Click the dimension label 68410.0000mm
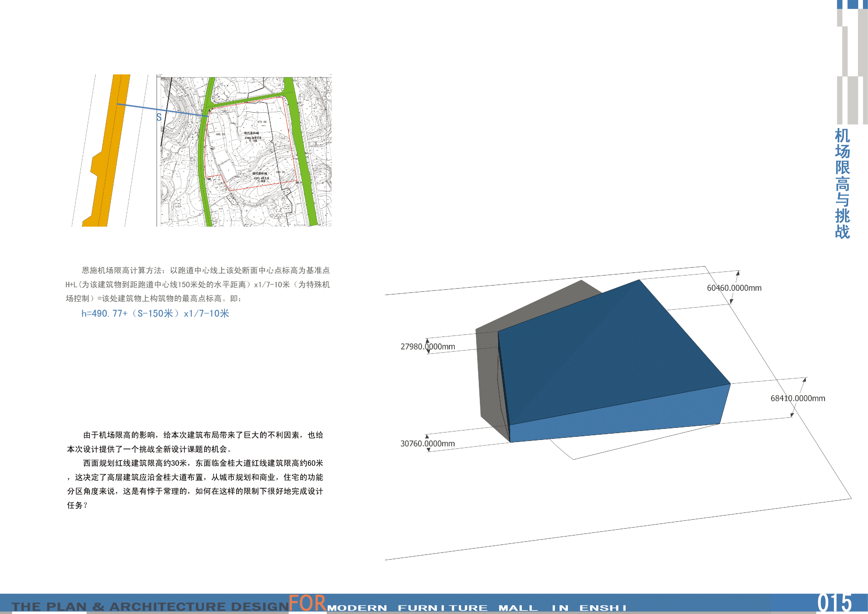The height and width of the screenshot is (614, 868). tap(798, 399)
